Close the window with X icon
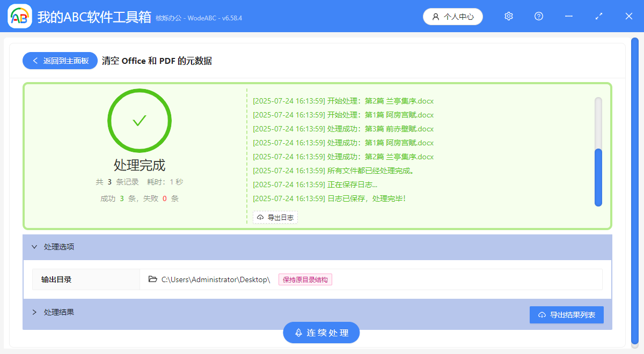 [x=629, y=17]
